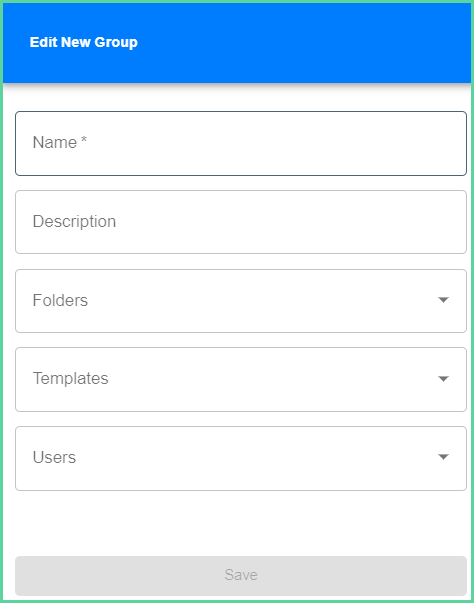Image resolution: width=474 pixels, height=603 pixels.
Task: Click the Description placeholder label
Action: click(74, 222)
